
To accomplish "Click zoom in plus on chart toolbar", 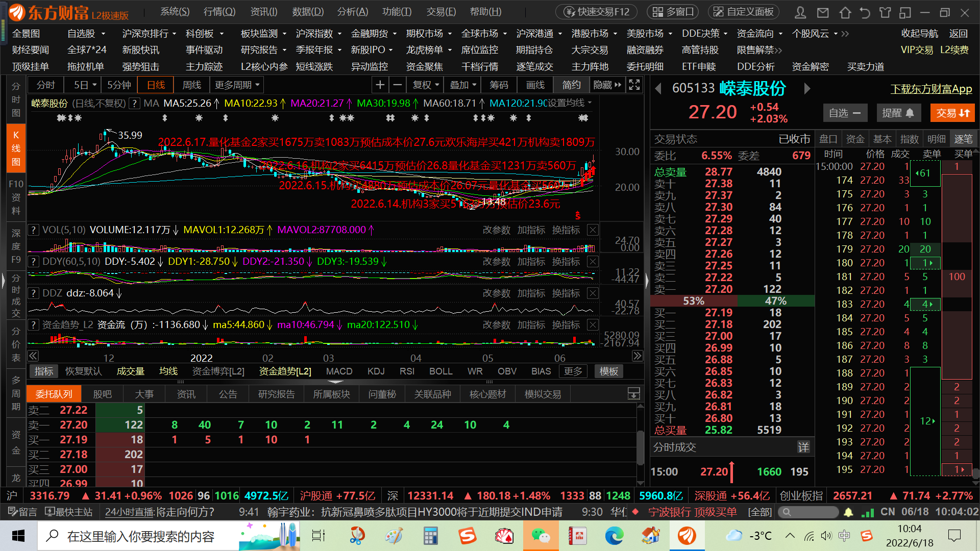I will (x=380, y=85).
